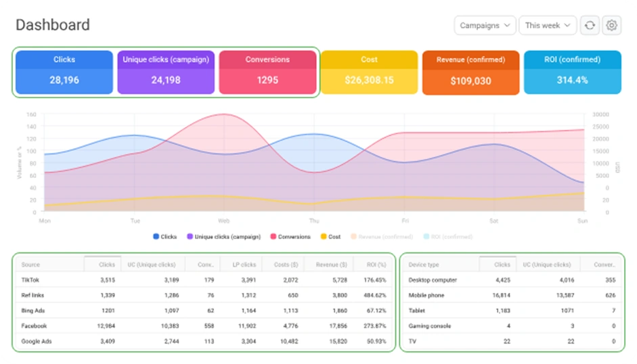Viewport: 637px width, 364px height.
Task: Sort source table by Clicks column
Action: tap(103, 265)
